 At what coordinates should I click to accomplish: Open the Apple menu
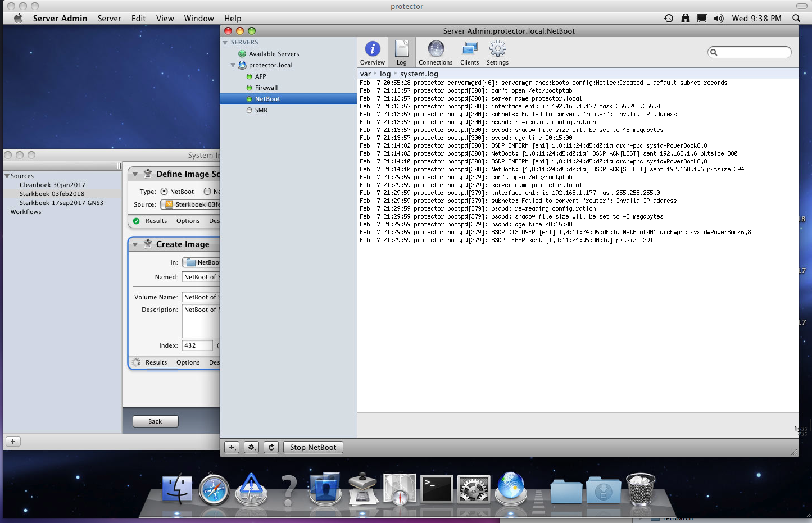click(18, 19)
